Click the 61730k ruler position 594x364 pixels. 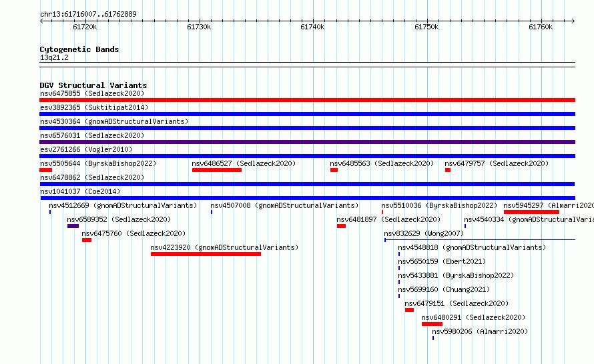tap(200, 27)
